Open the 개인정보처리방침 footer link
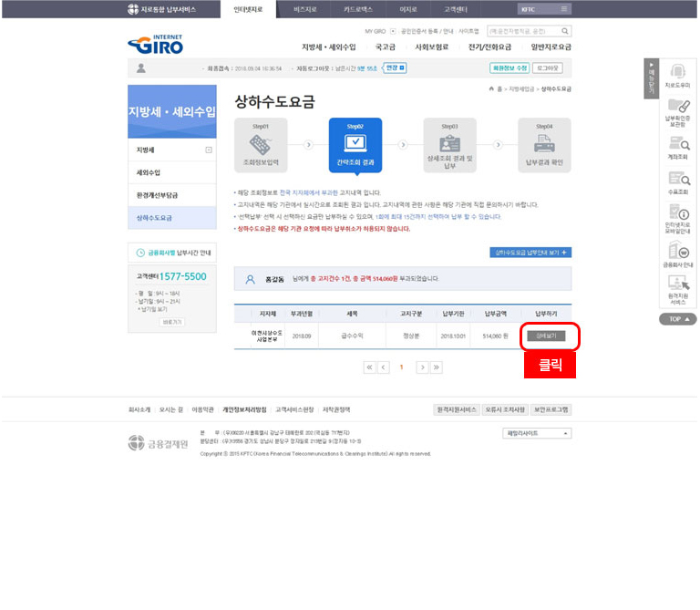This screenshot has width=700, height=610. (x=244, y=409)
